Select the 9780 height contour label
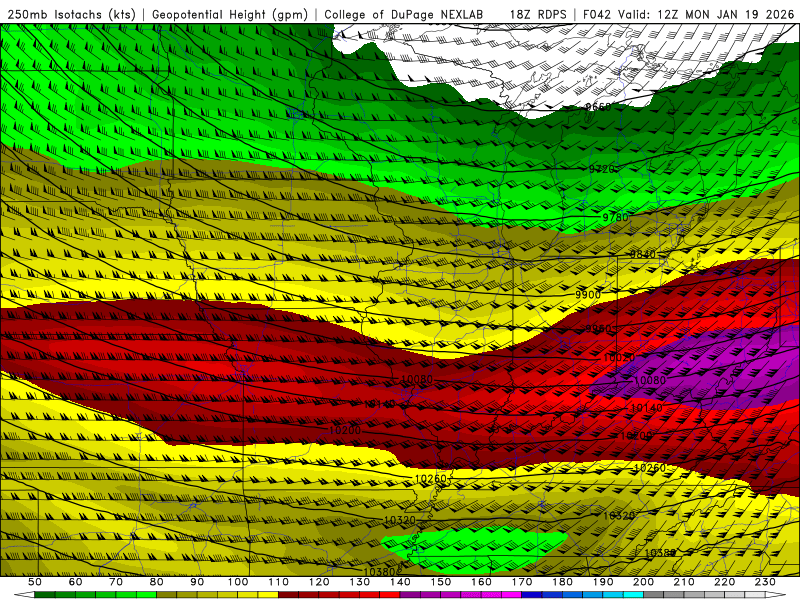The height and width of the screenshot is (600, 800). [x=616, y=217]
